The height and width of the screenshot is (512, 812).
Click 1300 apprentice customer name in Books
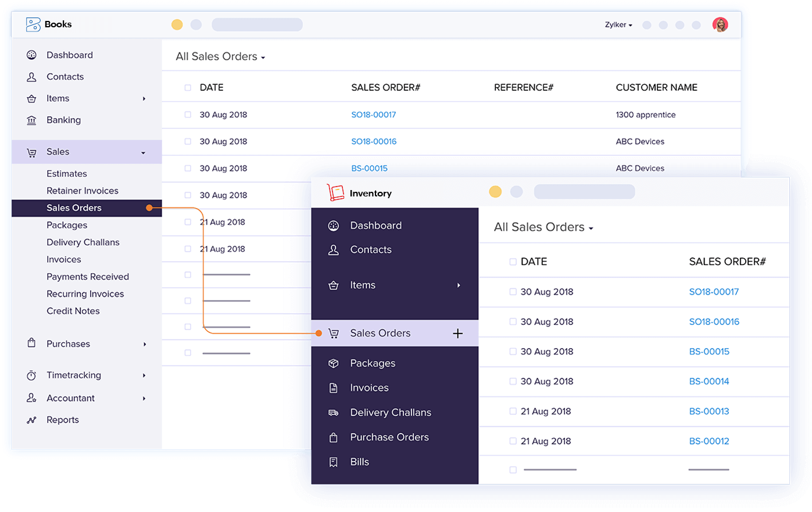[x=646, y=115]
